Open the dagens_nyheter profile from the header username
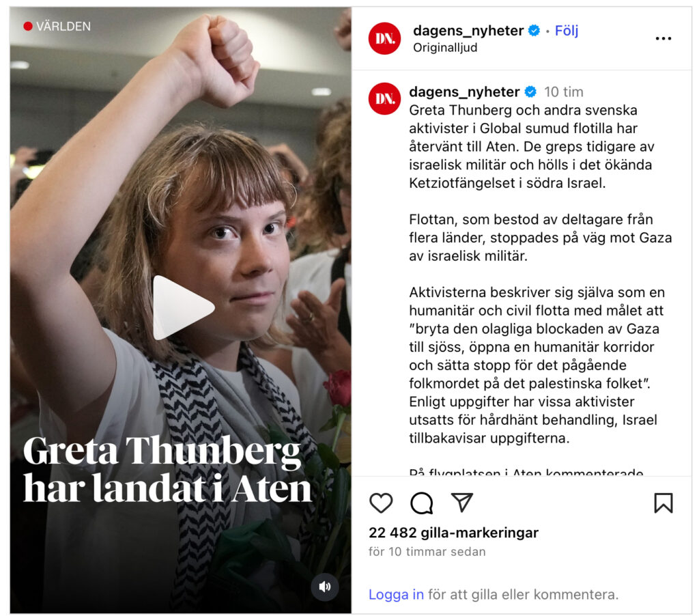The width and height of the screenshot is (699, 616). coord(468,31)
